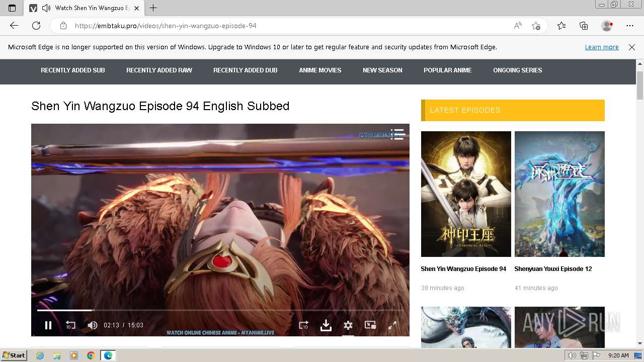Open Shen Yin Wangzuo poster thumbnail

pos(466,194)
